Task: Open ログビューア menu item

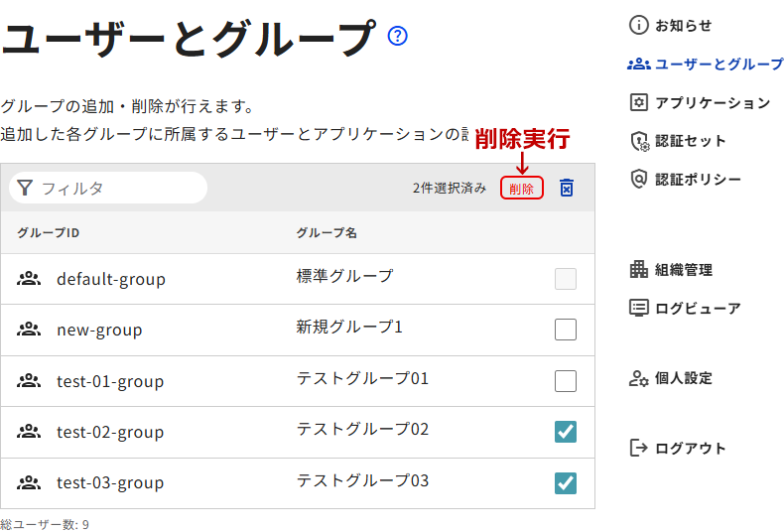Action: pyautogui.click(x=697, y=309)
